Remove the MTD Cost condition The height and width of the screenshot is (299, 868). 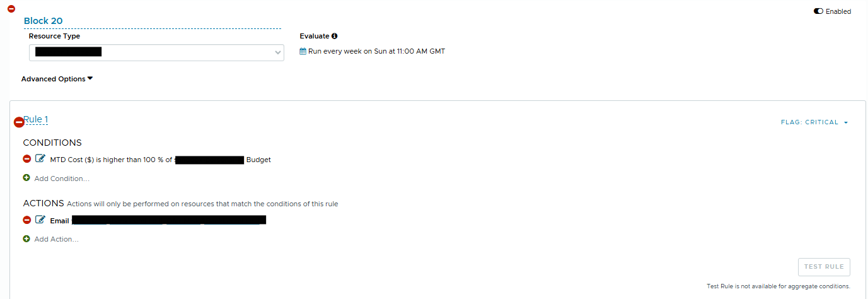[x=27, y=159]
